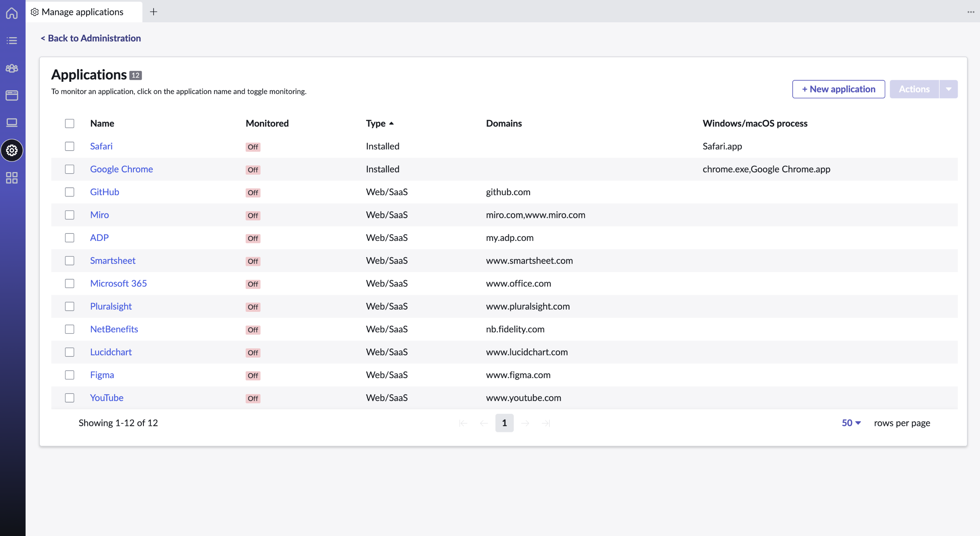Sort by the Name column header
The width and height of the screenshot is (980, 536).
(102, 123)
